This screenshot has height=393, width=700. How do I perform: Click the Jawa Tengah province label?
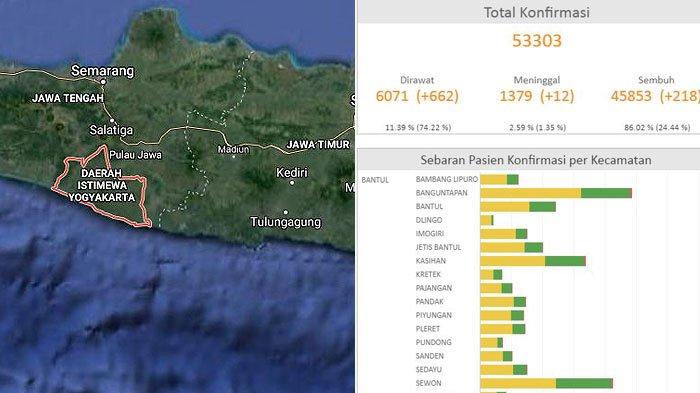[x=68, y=98]
